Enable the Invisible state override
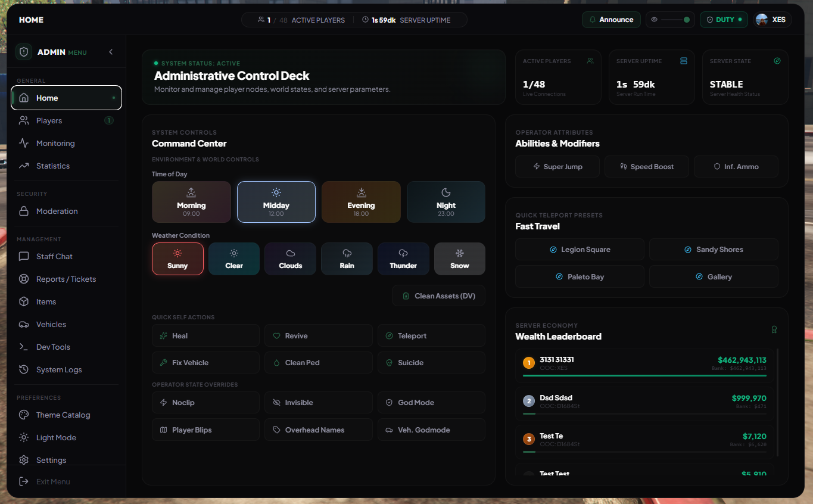The width and height of the screenshot is (813, 504). 319,403
